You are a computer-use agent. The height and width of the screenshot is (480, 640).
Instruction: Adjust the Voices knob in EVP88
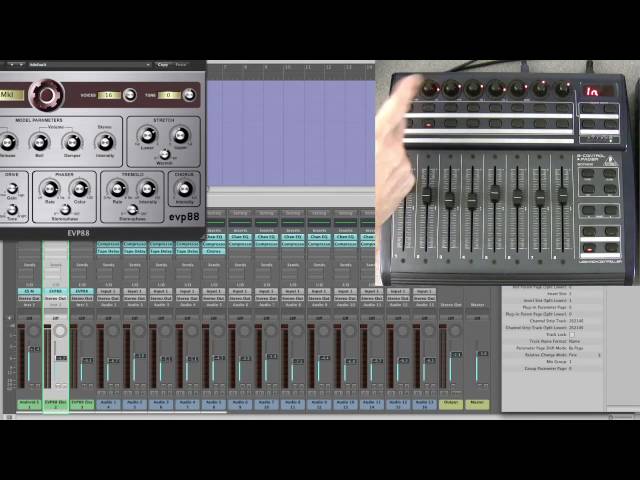(x=130, y=95)
